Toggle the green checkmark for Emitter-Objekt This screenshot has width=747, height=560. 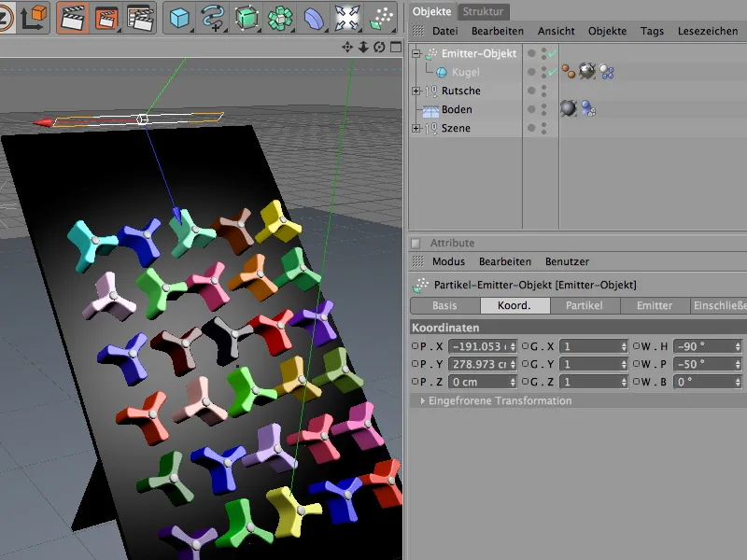552,53
